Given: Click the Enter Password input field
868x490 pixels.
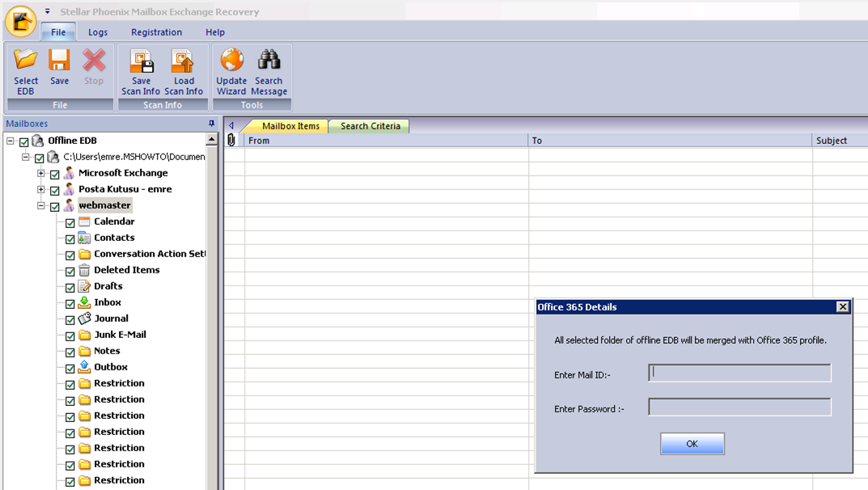Looking at the screenshot, I should [739, 407].
